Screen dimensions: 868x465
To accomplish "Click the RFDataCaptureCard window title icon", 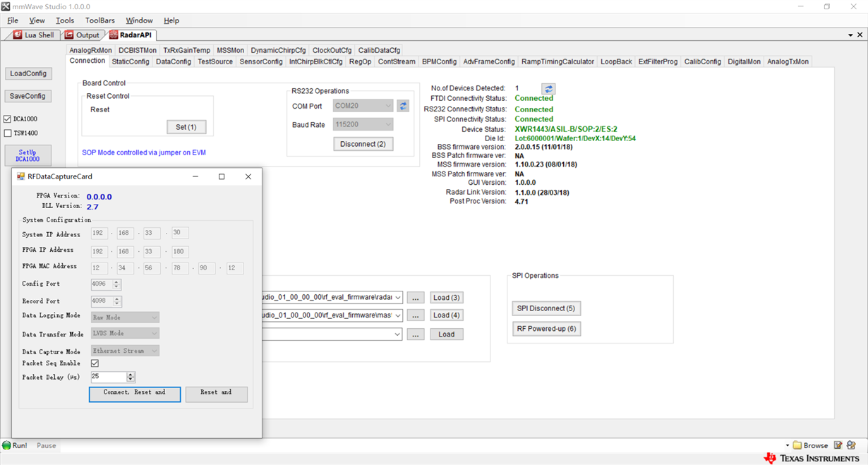I will [20, 176].
